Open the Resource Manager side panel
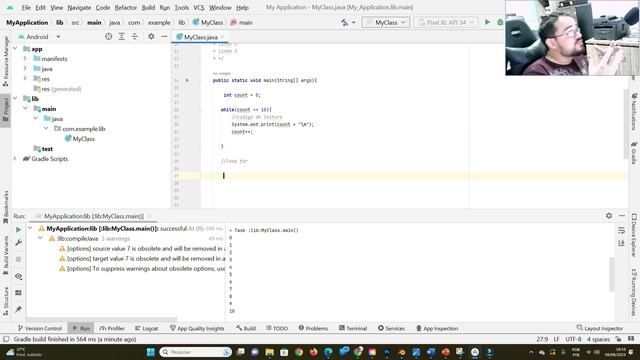This screenshot has height=360, width=640. [x=6, y=61]
